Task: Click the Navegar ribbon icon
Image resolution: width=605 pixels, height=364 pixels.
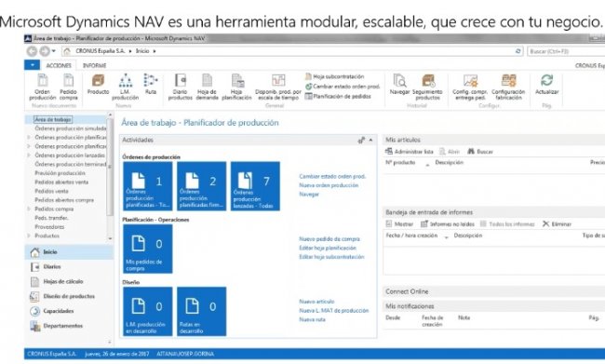Action: 399,85
